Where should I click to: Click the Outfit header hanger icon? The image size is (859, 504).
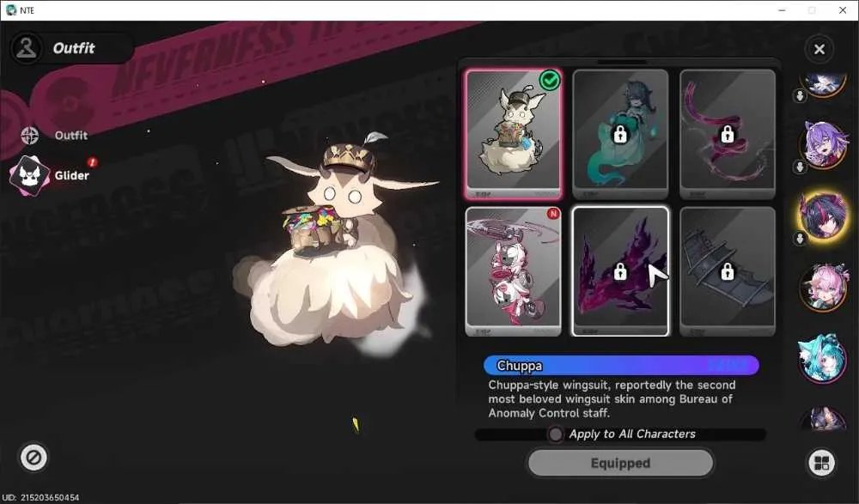point(26,48)
